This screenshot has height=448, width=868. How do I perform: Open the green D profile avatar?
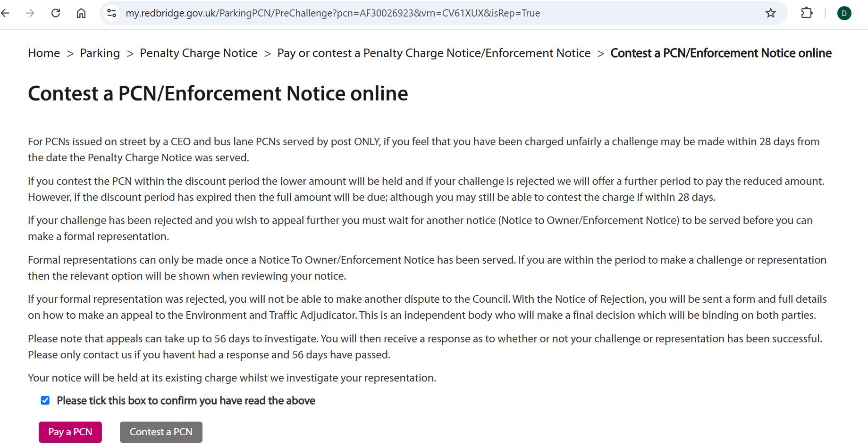tap(844, 13)
